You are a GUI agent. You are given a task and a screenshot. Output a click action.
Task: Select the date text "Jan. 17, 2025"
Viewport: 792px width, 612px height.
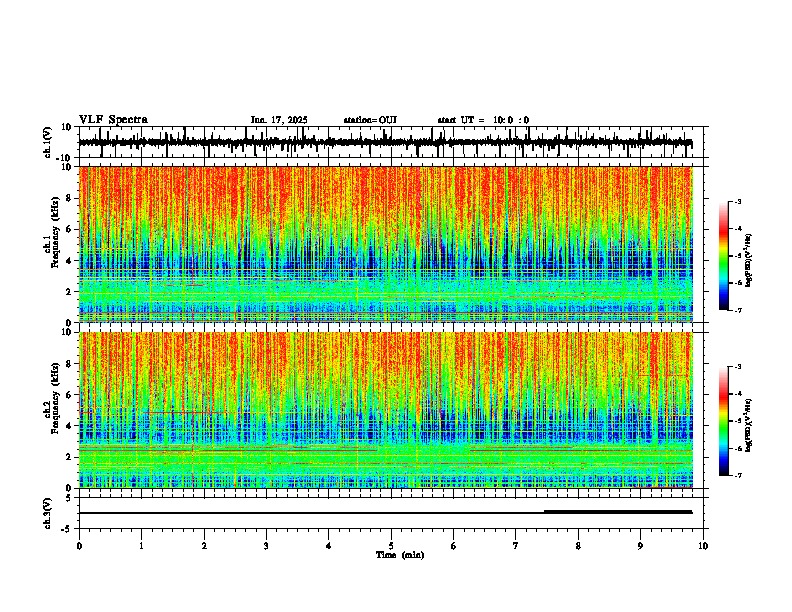(279, 120)
